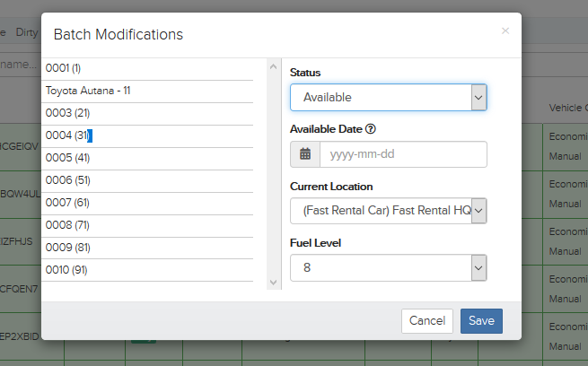Select the list row 0003 (21)
This screenshot has width=588, height=366.
(x=147, y=114)
